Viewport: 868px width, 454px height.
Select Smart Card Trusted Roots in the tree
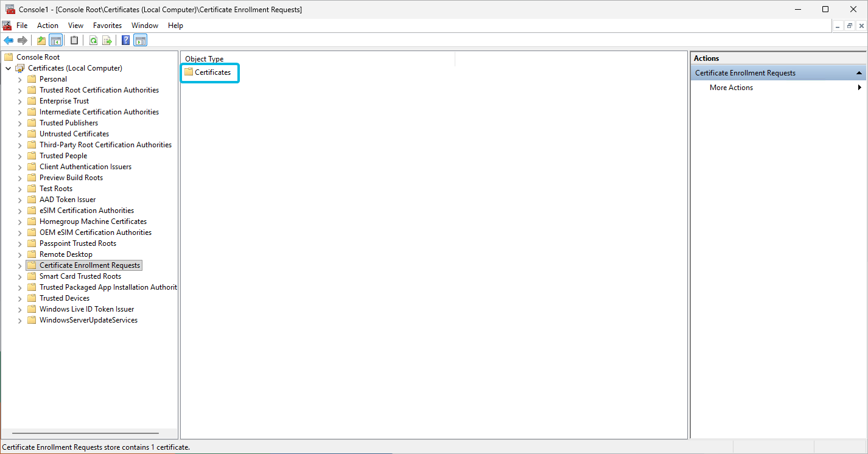[80, 276]
